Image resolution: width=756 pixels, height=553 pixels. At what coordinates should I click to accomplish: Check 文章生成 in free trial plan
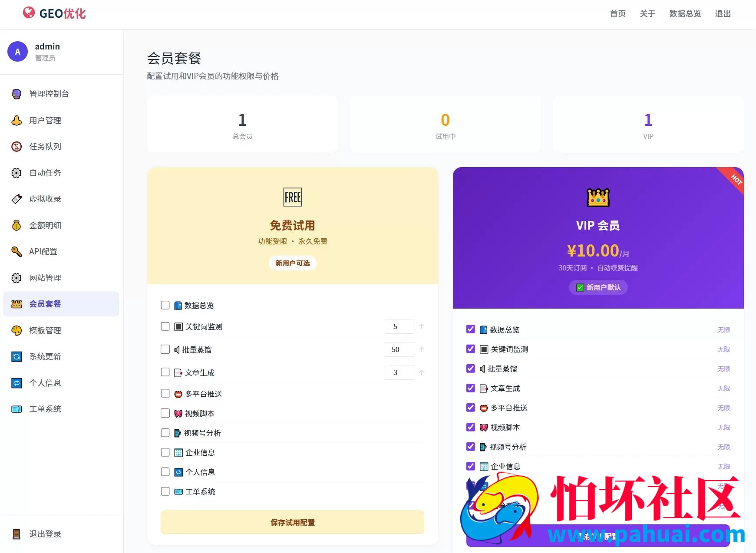(x=165, y=372)
